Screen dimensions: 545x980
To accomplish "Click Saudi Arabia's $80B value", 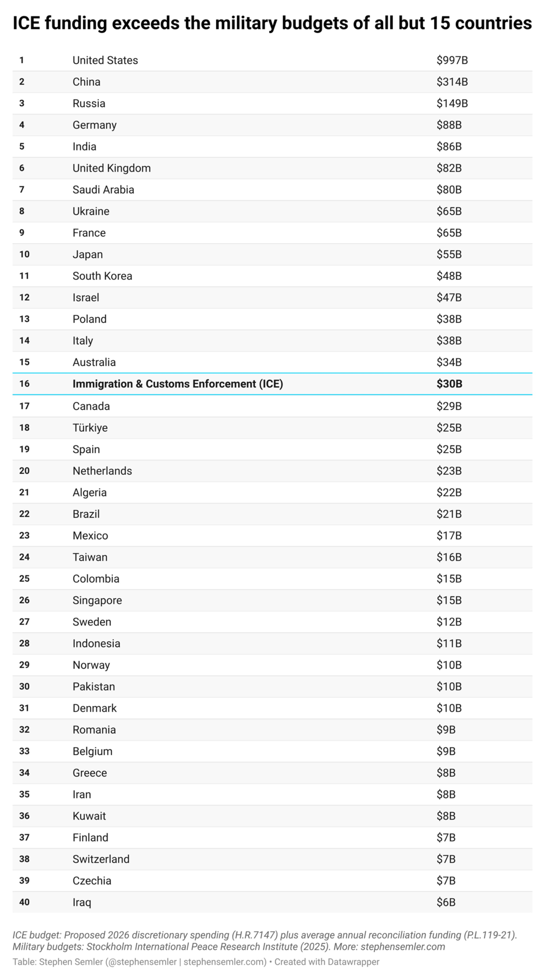I will coord(449,190).
